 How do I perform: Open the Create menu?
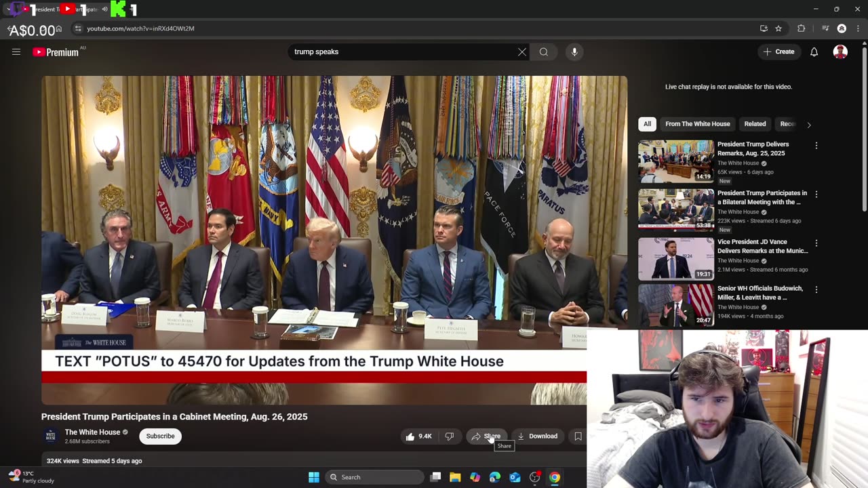(778, 52)
